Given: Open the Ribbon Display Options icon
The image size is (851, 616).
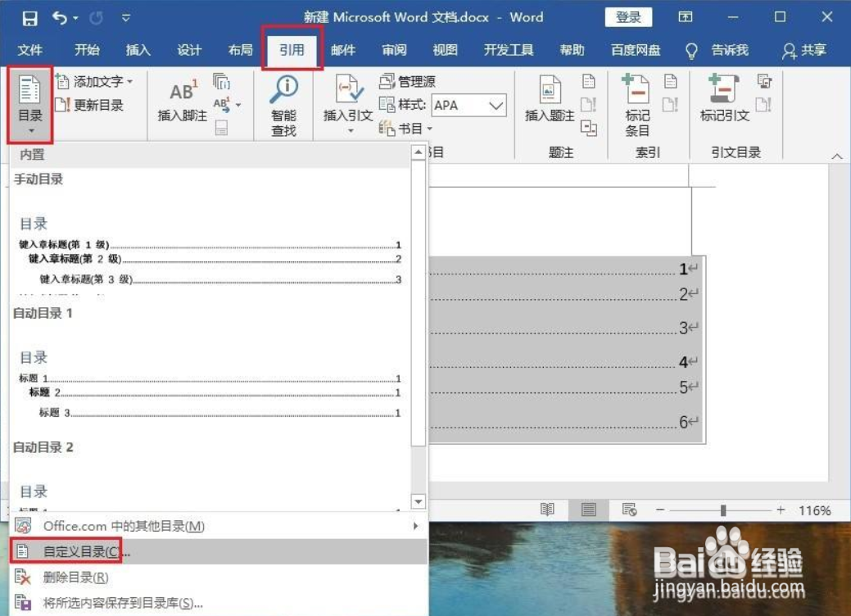Looking at the screenshot, I should click(x=686, y=17).
